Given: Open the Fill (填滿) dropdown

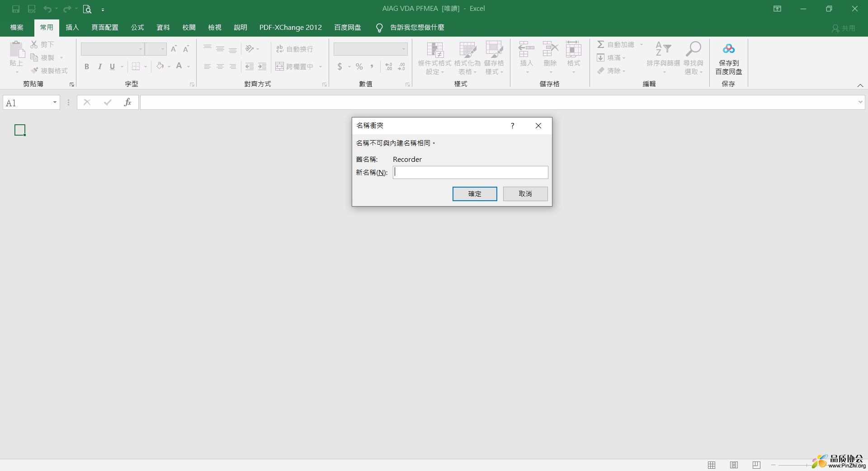Looking at the screenshot, I should click(611, 57).
